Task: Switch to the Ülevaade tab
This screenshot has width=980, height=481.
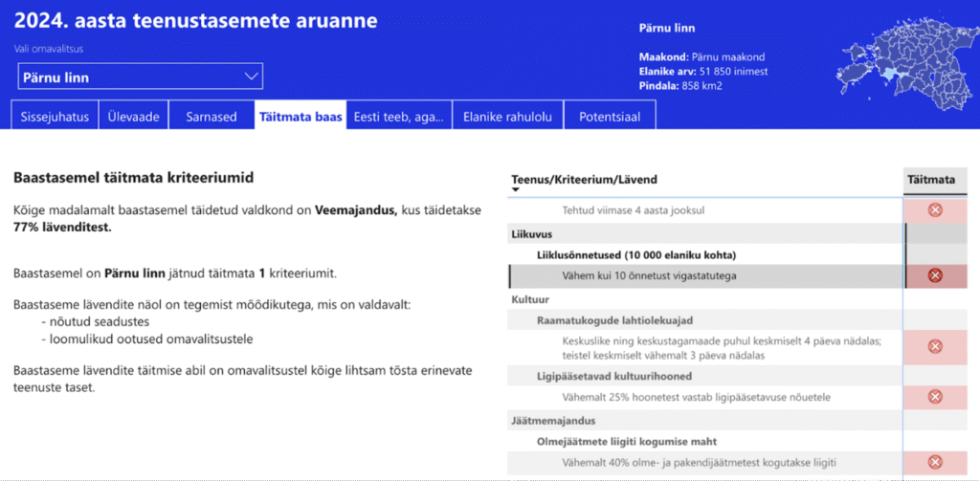Action: [x=132, y=117]
